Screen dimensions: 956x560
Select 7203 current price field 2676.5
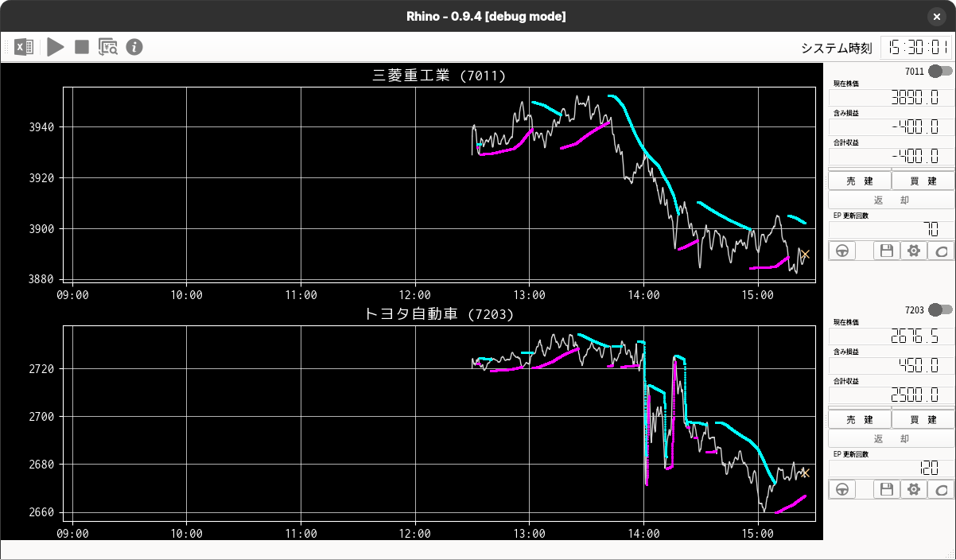[x=891, y=336]
